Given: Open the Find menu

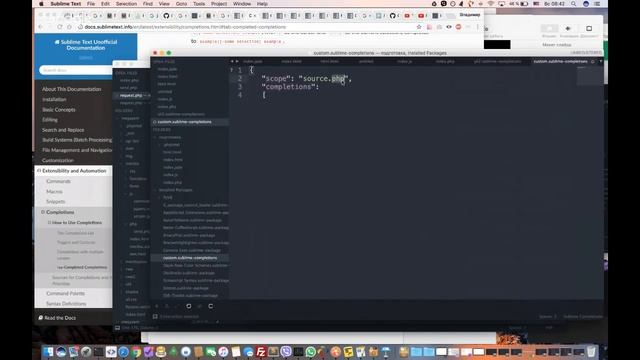Looking at the screenshot, I should [148, 4].
